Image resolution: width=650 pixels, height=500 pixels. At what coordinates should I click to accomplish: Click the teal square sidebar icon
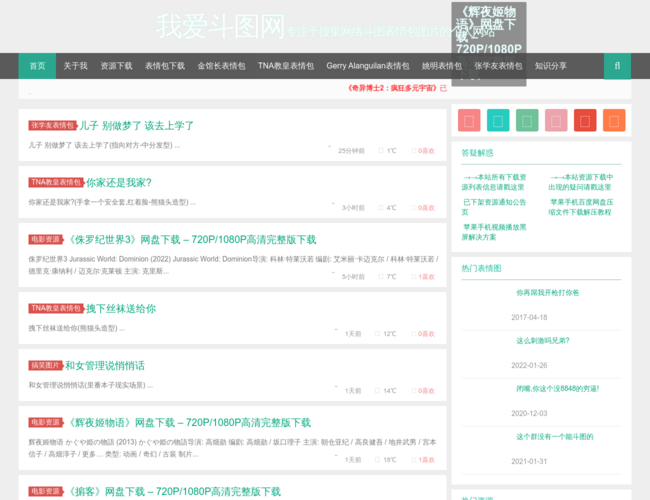point(497,122)
